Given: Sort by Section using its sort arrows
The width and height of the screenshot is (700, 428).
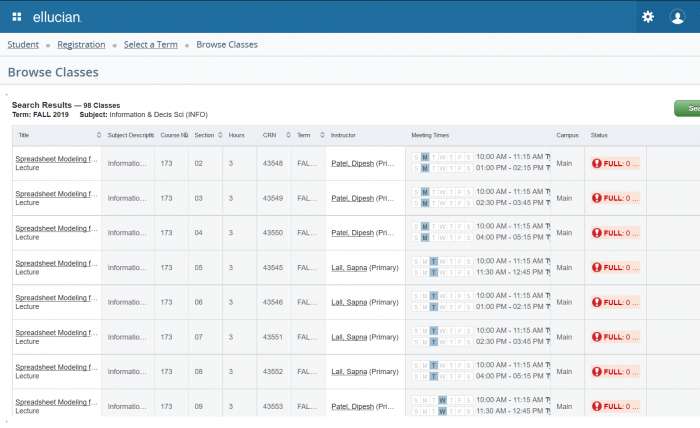Looking at the screenshot, I should (x=219, y=135).
